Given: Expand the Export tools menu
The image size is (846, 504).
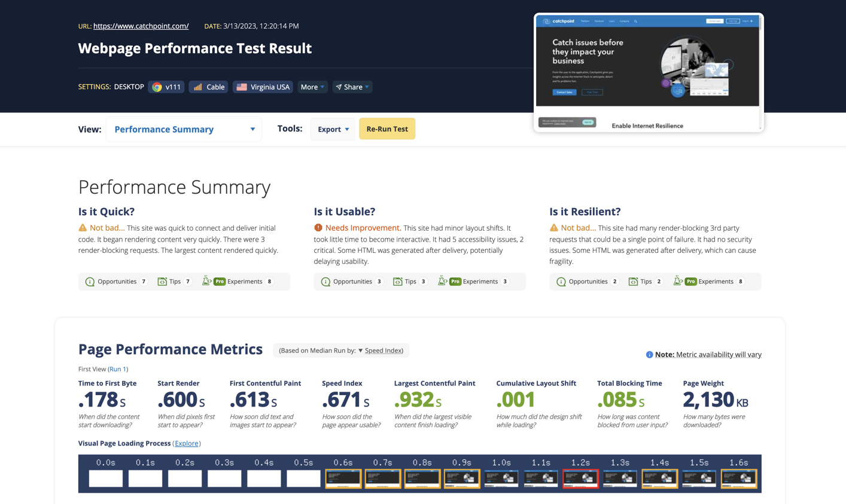Looking at the screenshot, I should tap(333, 129).
